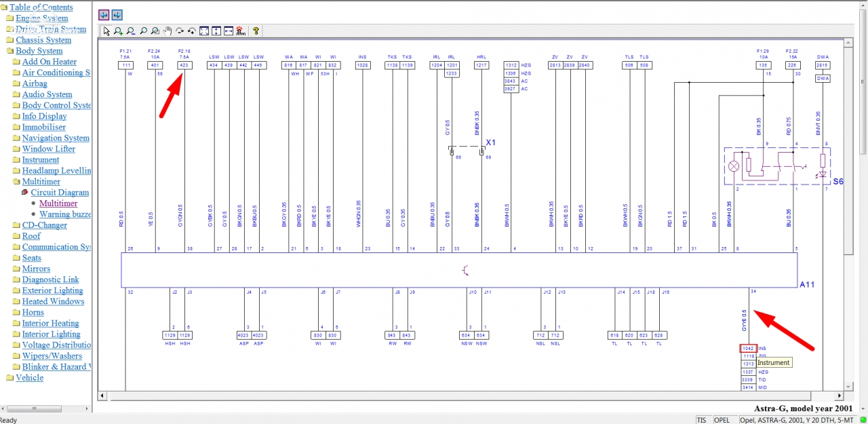Open the Add On Heater link

coord(50,62)
